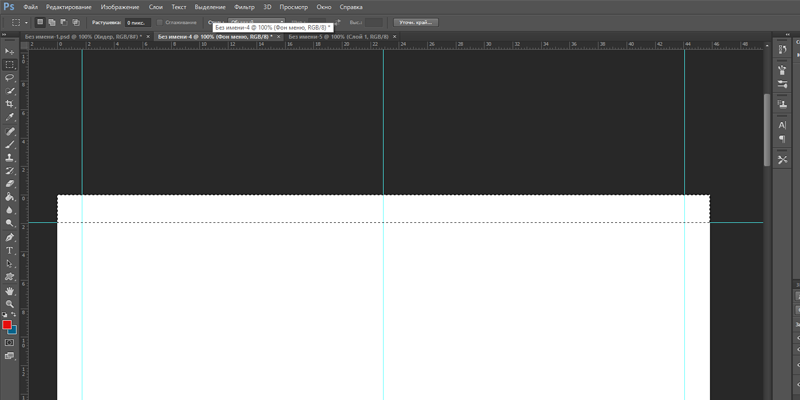800x400 pixels.
Task: Click the Растушевка feather input field
Action: [x=135, y=21]
